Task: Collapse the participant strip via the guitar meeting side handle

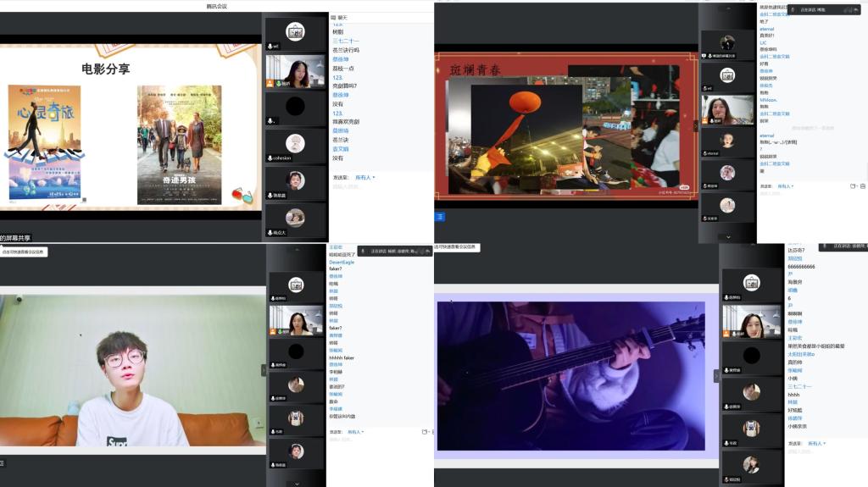Action: (716, 376)
